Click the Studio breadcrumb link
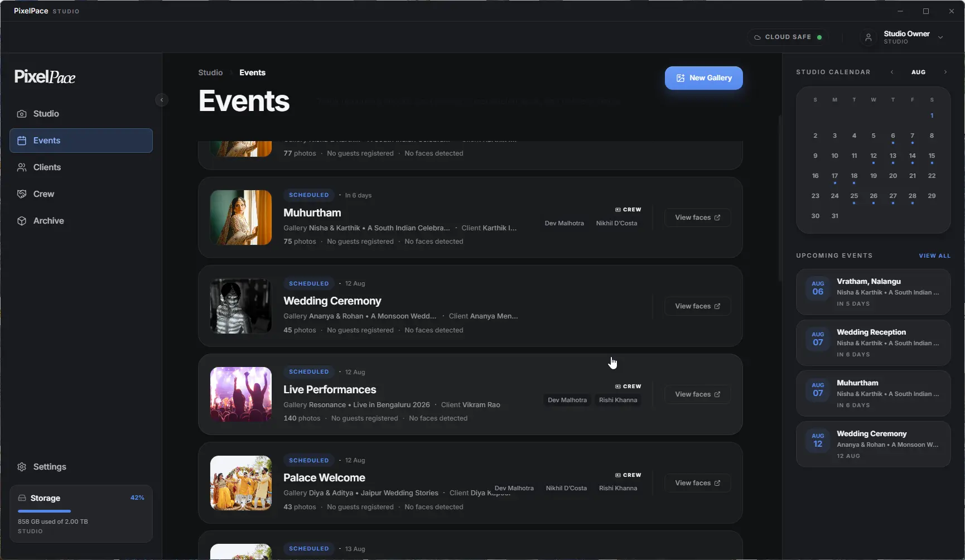Image resolution: width=965 pixels, height=560 pixels. 210,73
